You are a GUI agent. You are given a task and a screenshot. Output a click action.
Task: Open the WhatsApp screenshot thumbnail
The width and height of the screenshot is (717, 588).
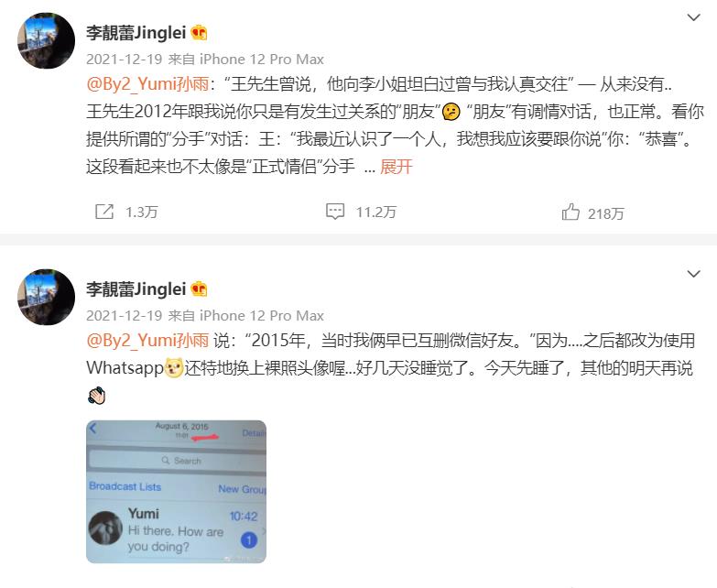click(x=177, y=492)
